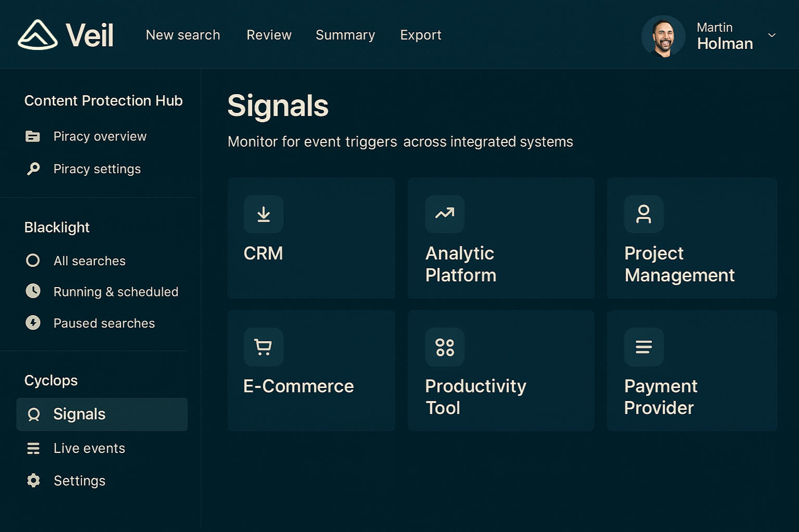Screen dimensions: 799x532
Task: Click the Productivity Tool four-circles icon
Action: 445,347
